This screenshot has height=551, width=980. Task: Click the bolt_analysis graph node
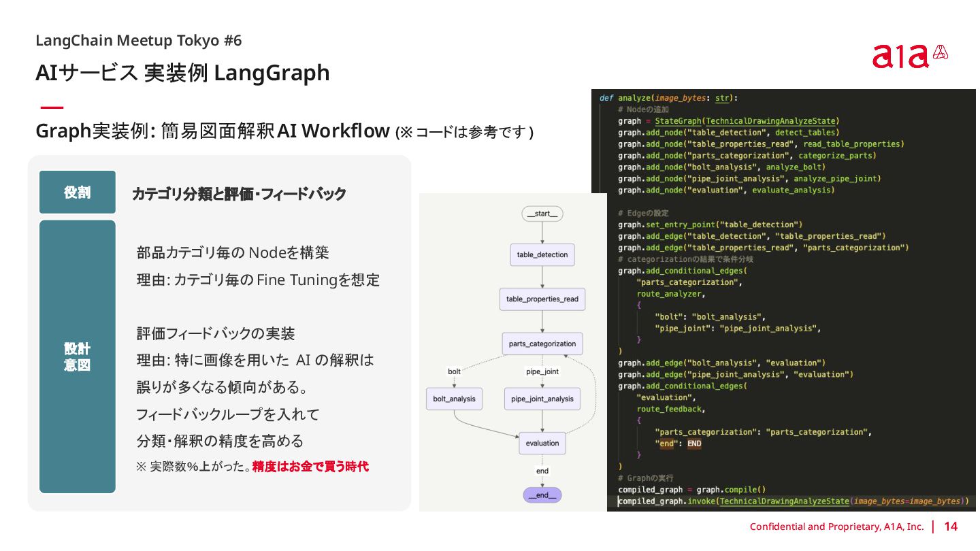pyautogui.click(x=455, y=399)
